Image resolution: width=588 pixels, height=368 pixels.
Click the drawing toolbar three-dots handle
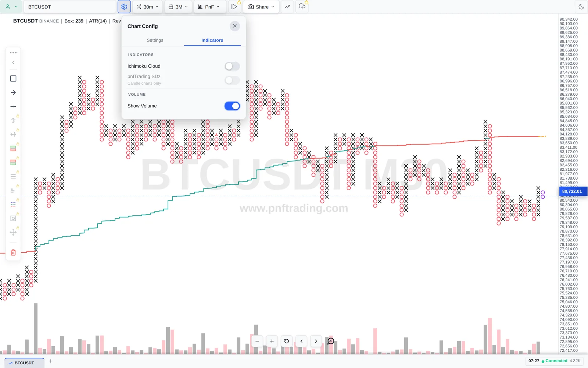[13, 53]
